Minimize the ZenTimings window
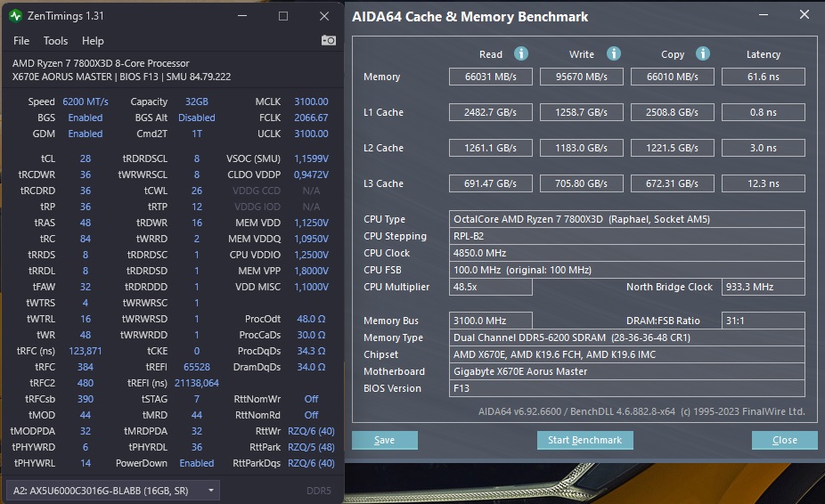 [242, 16]
